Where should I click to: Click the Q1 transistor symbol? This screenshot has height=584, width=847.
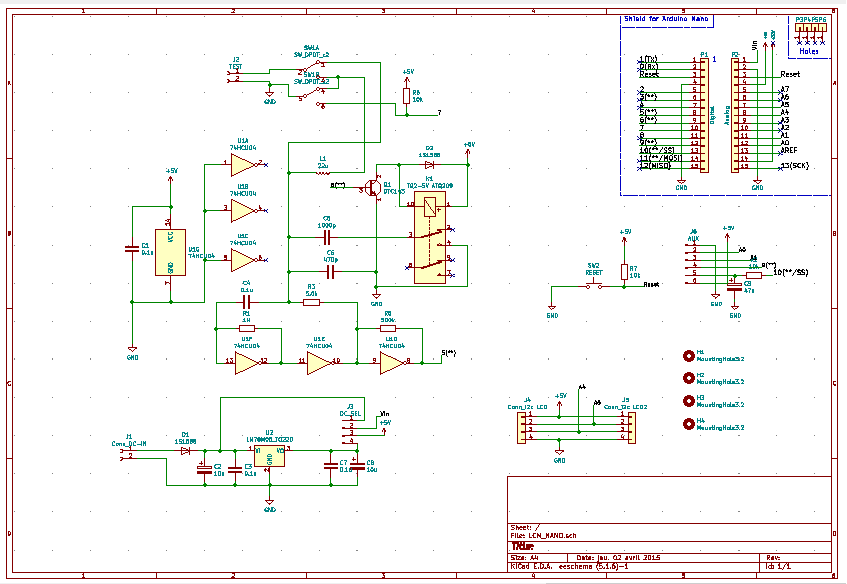tap(376, 186)
